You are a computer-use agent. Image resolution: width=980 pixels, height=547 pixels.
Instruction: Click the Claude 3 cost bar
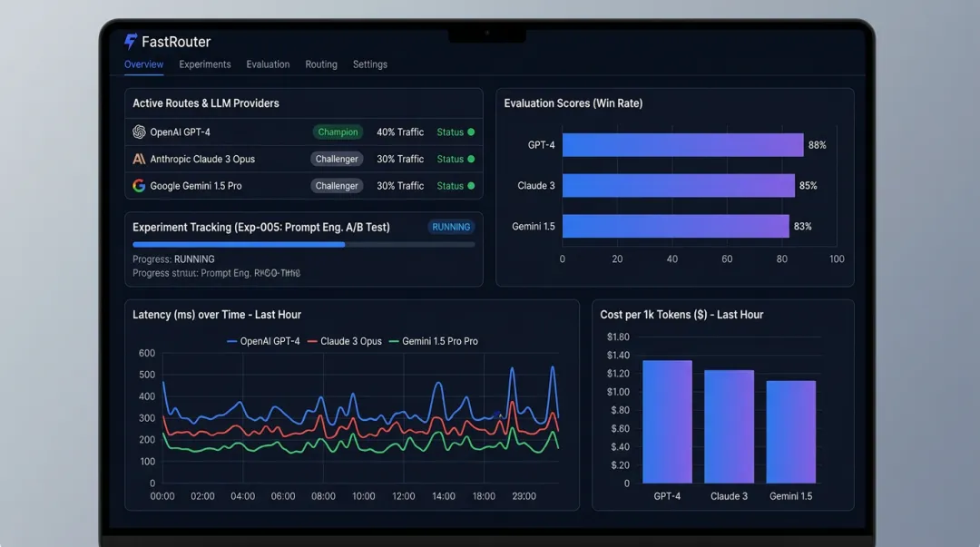pos(729,427)
